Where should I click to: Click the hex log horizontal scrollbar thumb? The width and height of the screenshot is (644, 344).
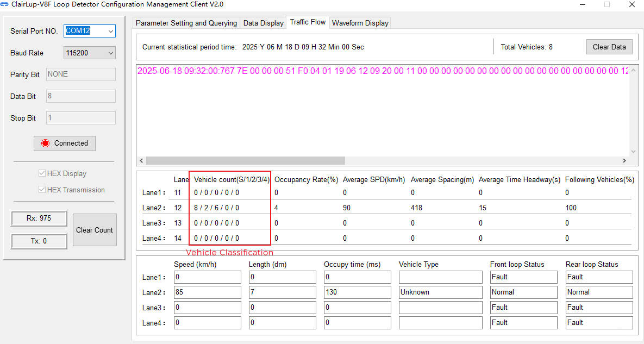pos(246,160)
